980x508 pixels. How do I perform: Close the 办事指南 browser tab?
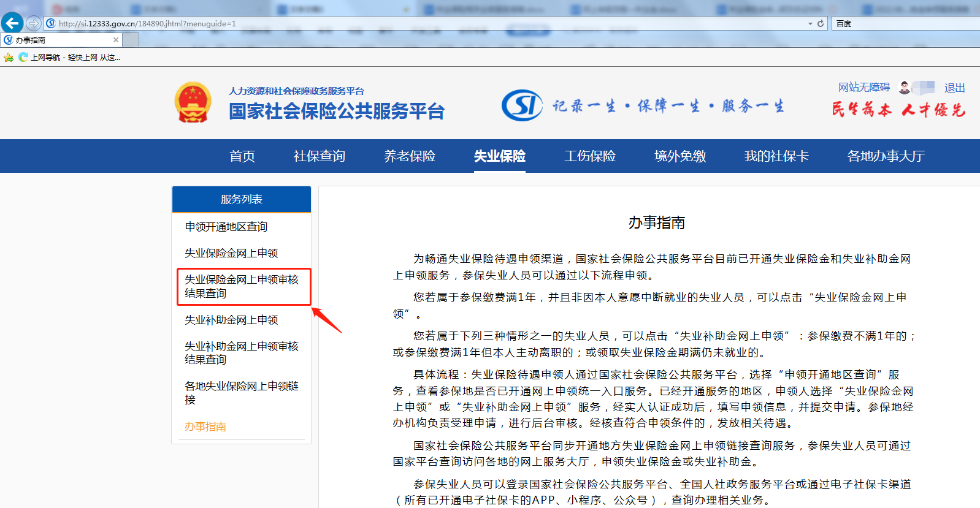[116, 40]
